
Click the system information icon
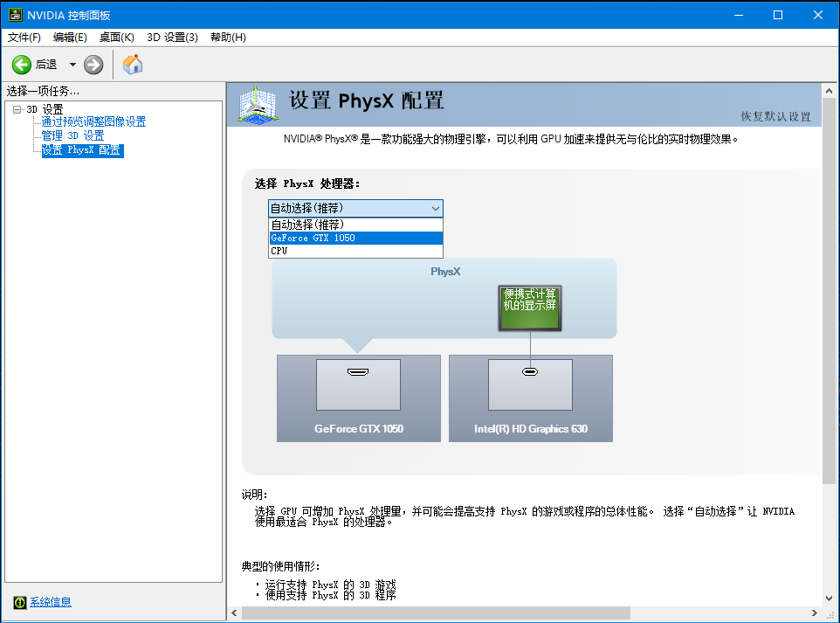click(x=20, y=603)
